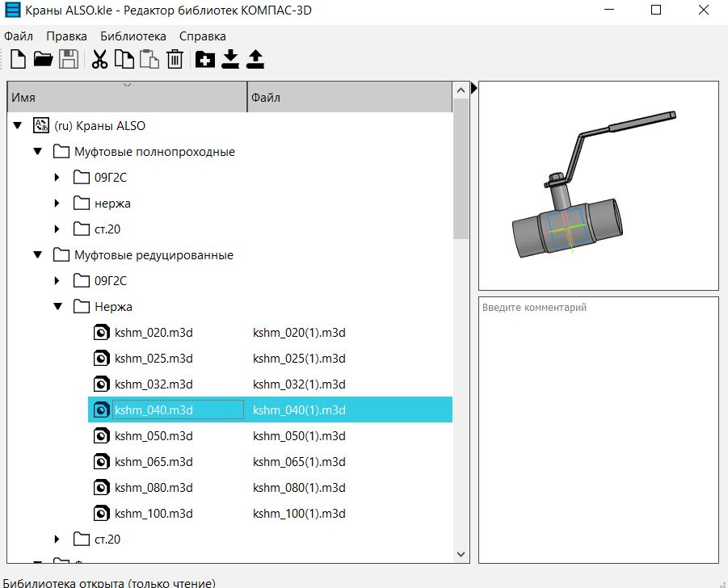The image size is (728, 588).
Task: Open the Файл menu
Action: 19,36
